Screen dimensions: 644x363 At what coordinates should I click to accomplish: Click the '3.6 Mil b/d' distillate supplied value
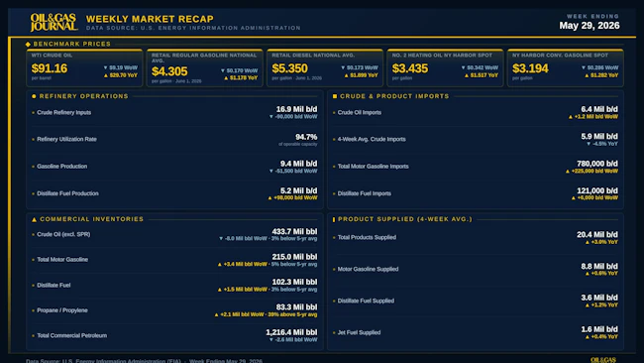[x=599, y=298]
